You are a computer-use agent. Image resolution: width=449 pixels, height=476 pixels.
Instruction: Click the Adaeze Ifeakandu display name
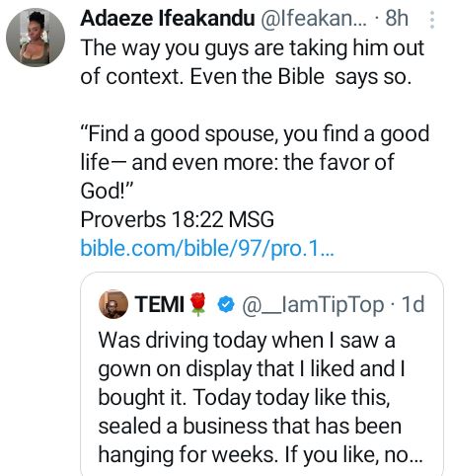(168, 18)
